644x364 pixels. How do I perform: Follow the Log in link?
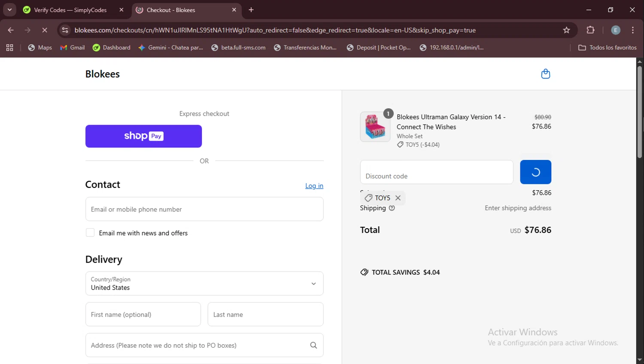click(x=314, y=186)
